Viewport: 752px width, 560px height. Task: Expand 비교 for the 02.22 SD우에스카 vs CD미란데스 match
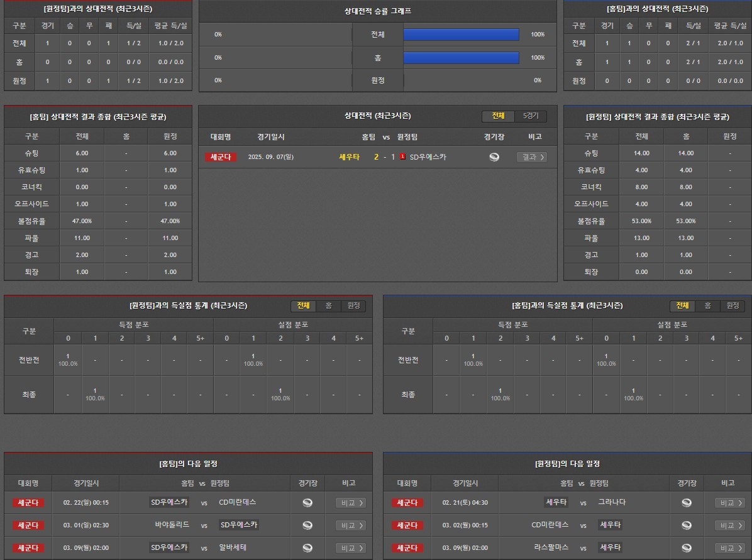click(350, 503)
